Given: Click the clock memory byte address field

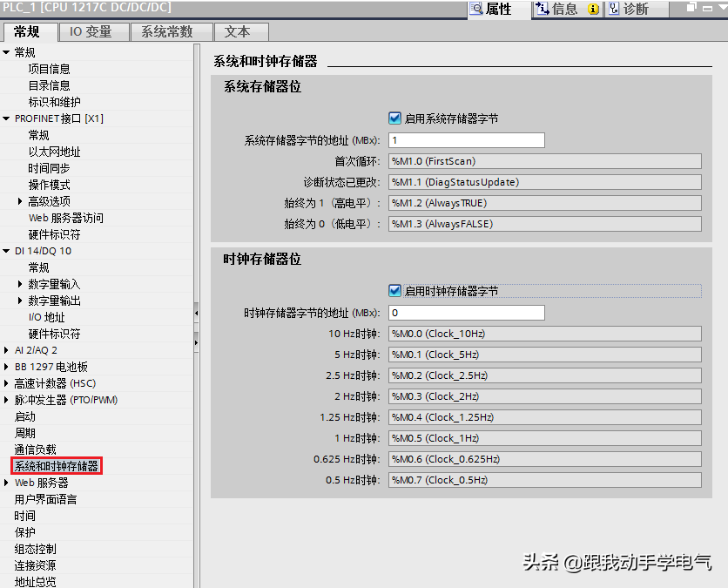Looking at the screenshot, I should coord(467,313).
